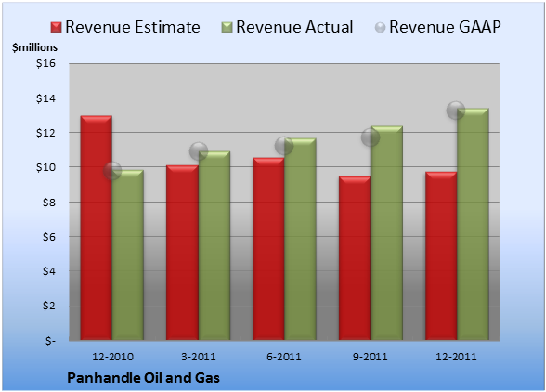Select the green actual bar for 6-2011
Image resolution: width=546 pixels, height=392 pixels.
[300, 239]
